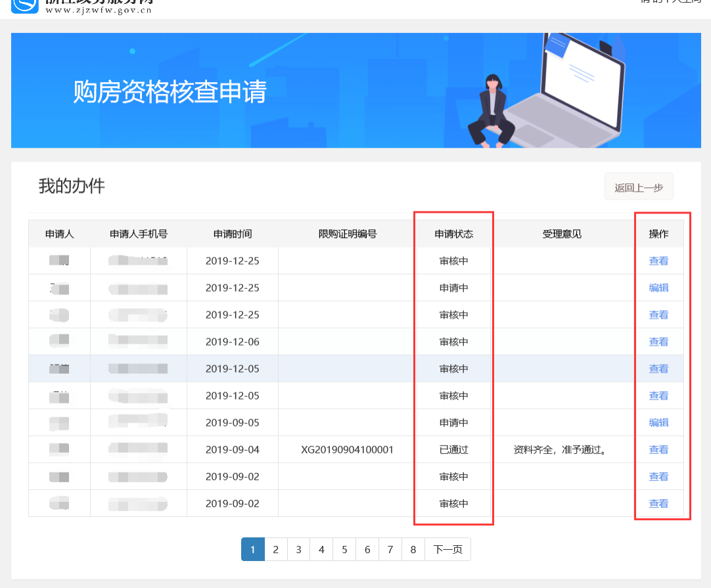Go to page 4
The image size is (711, 588).
coord(321,549)
